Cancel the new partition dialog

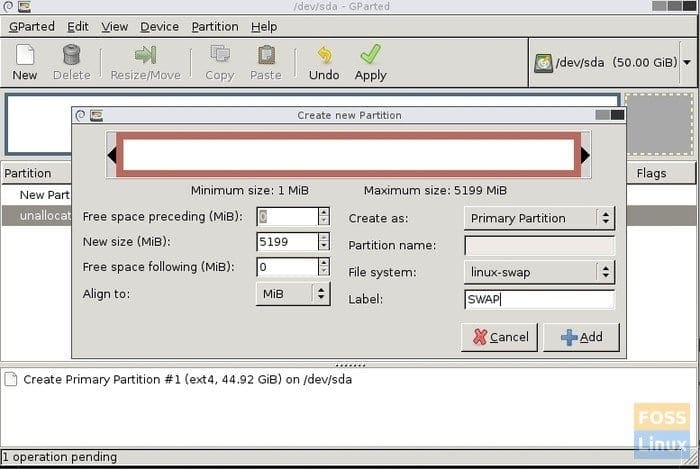click(500, 337)
